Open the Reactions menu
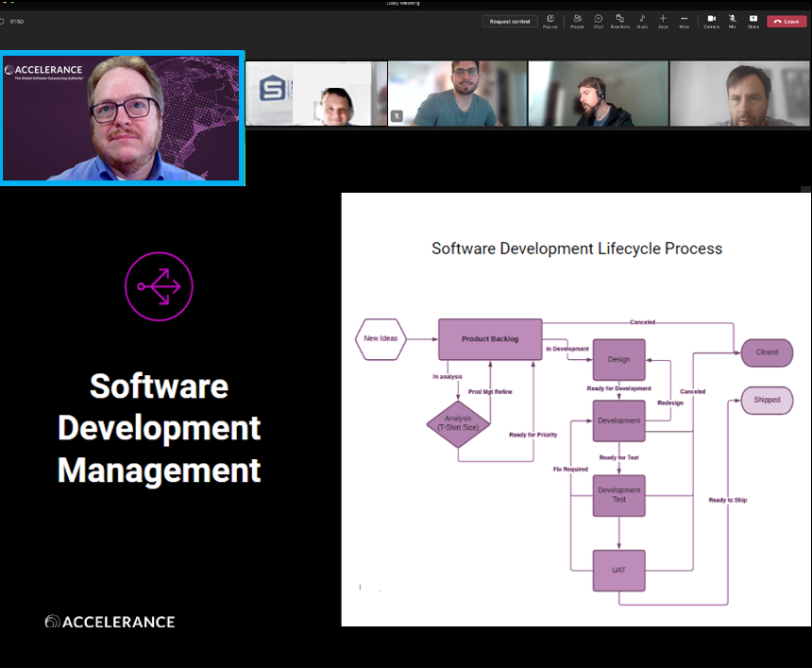This screenshot has height=668, width=812. point(619,21)
